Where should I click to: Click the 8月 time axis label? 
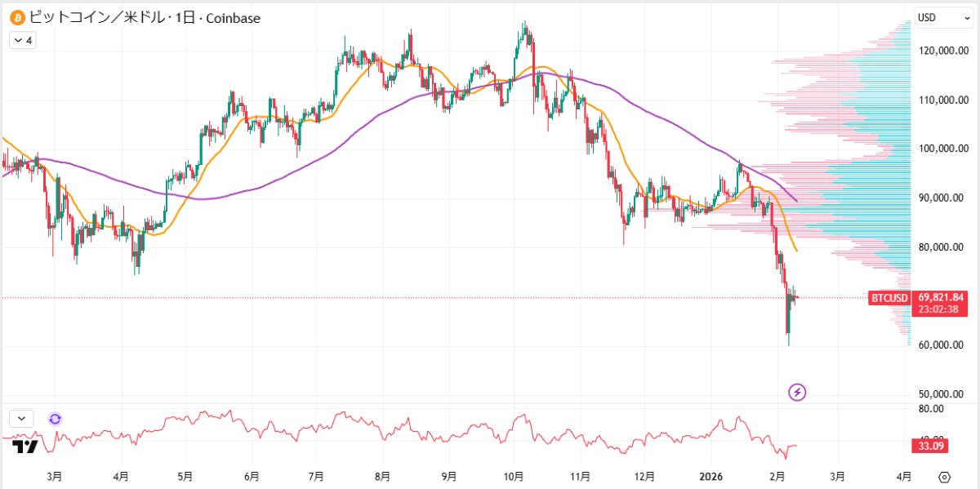point(382,476)
